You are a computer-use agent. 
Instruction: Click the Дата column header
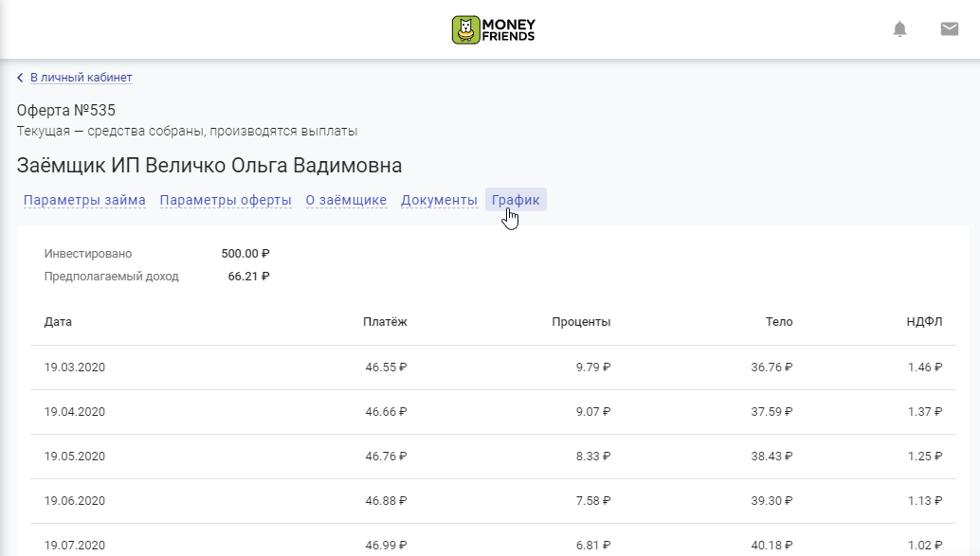click(58, 322)
